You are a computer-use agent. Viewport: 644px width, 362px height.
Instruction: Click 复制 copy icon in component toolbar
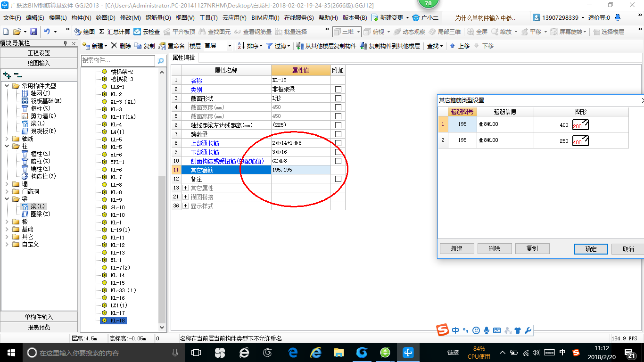(x=138, y=46)
